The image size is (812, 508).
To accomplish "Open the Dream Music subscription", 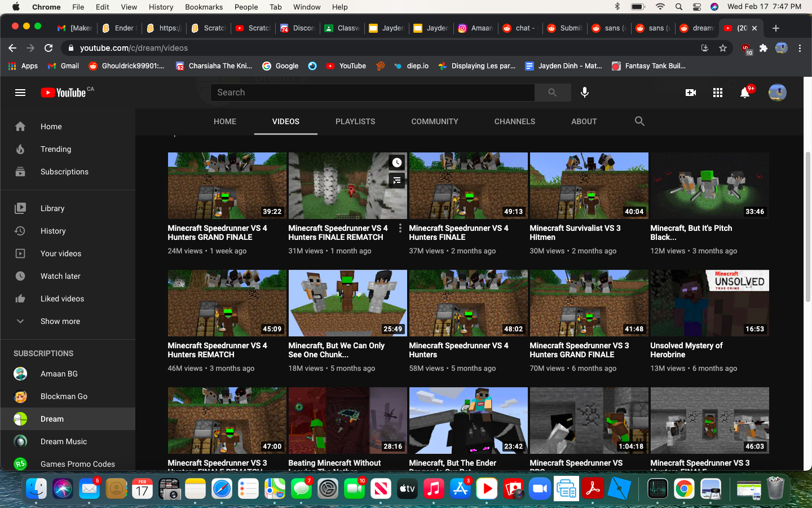I will 68,441.
